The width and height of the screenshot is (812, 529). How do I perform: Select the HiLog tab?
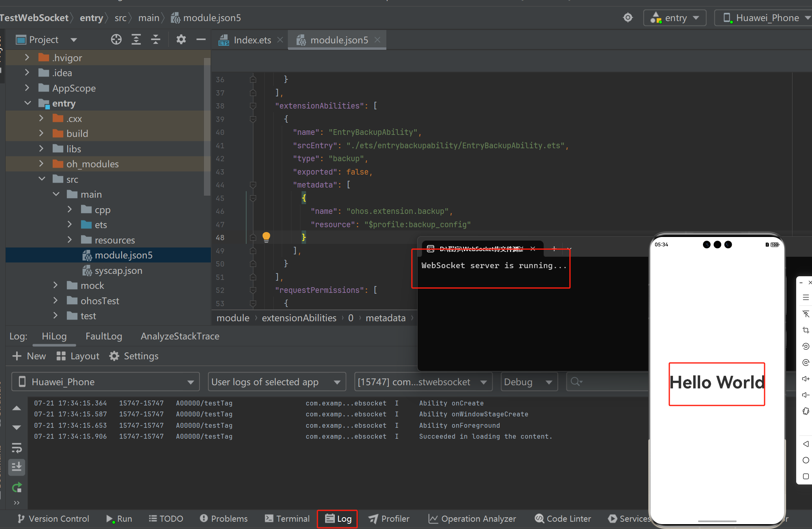tap(54, 336)
